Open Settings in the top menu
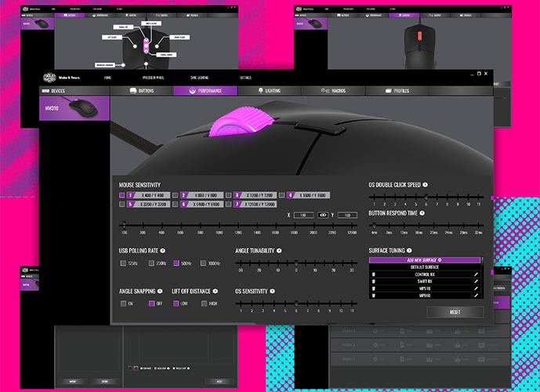Image resolution: width=540 pixels, height=392 pixels. 245,78
